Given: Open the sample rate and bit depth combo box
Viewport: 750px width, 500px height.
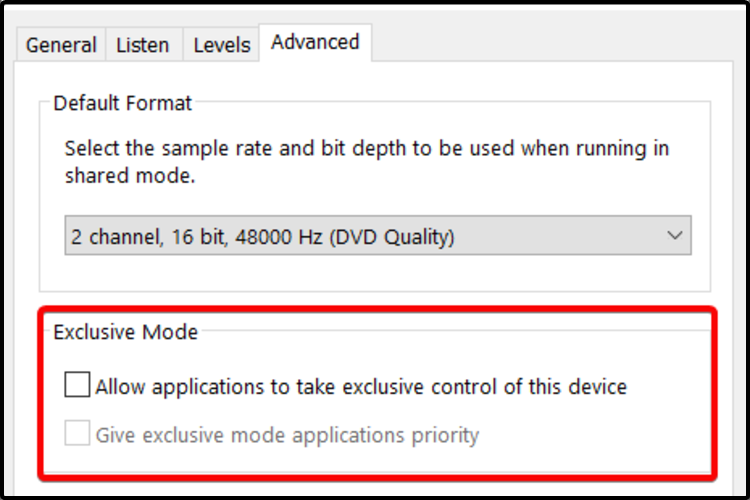Looking at the screenshot, I should pos(378,237).
